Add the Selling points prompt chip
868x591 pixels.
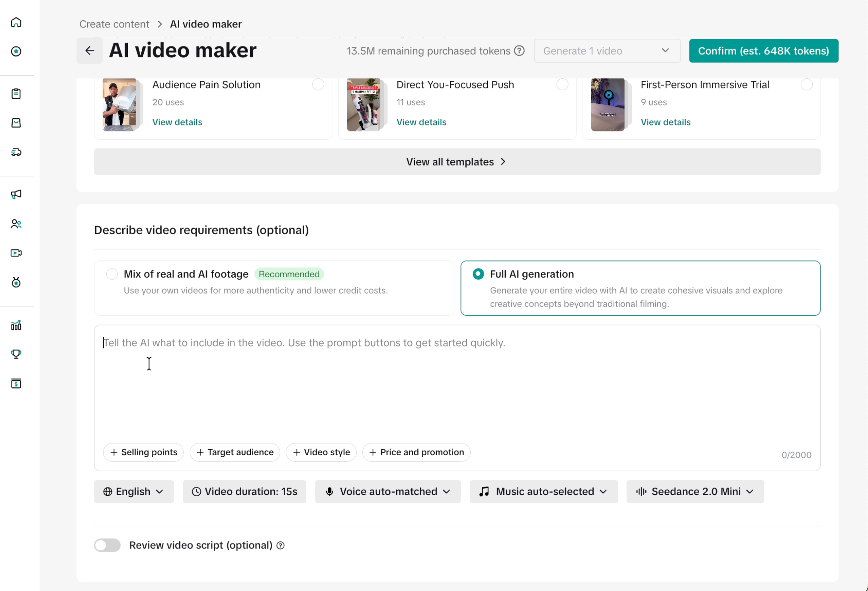tap(143, 452)
